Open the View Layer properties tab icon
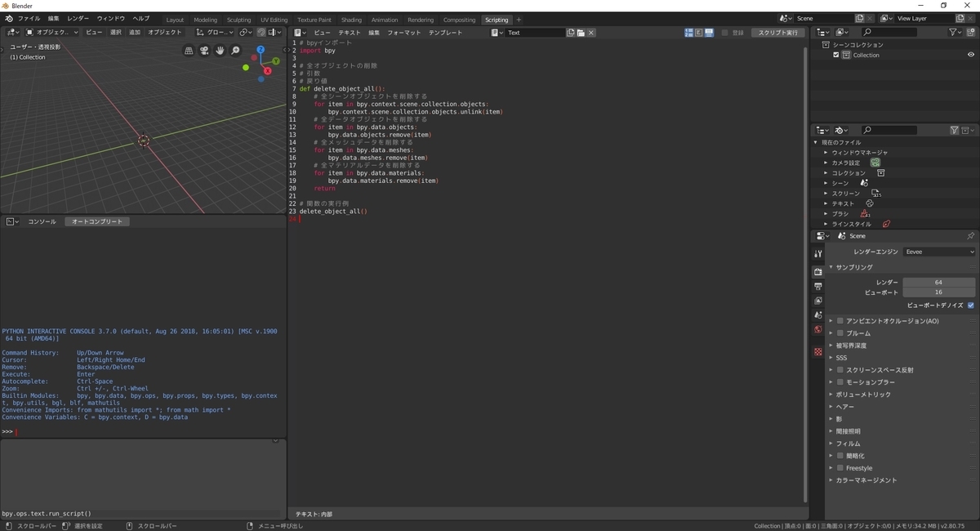The height and width of the screenshot is (531, 980). click(x=817, y=301)
